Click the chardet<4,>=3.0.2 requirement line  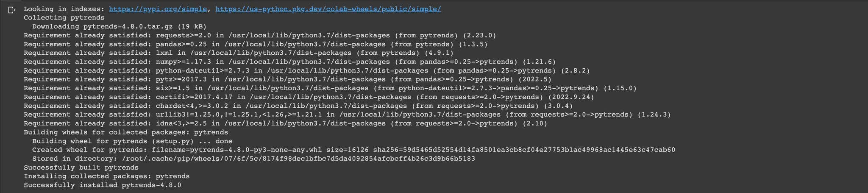pos(298,106)
